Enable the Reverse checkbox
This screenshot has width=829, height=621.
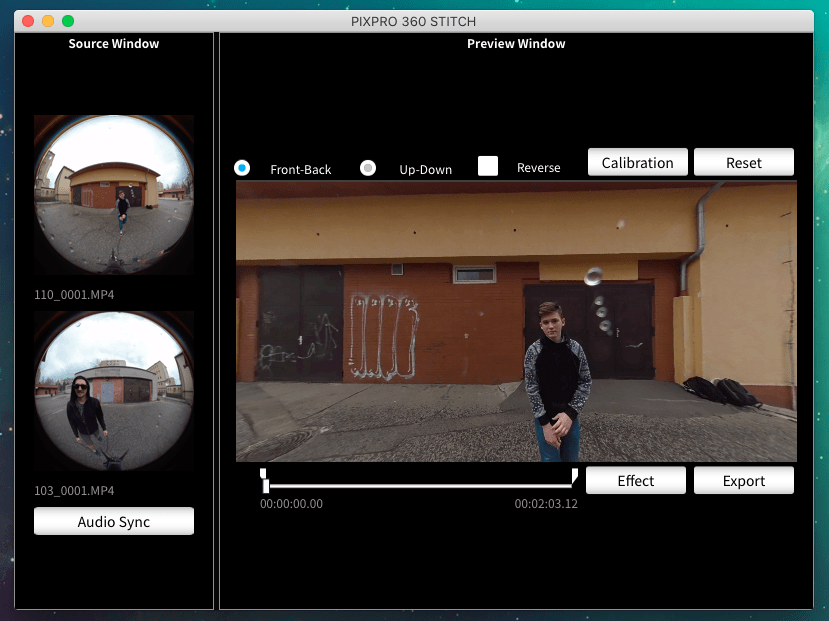pos(487,166)
